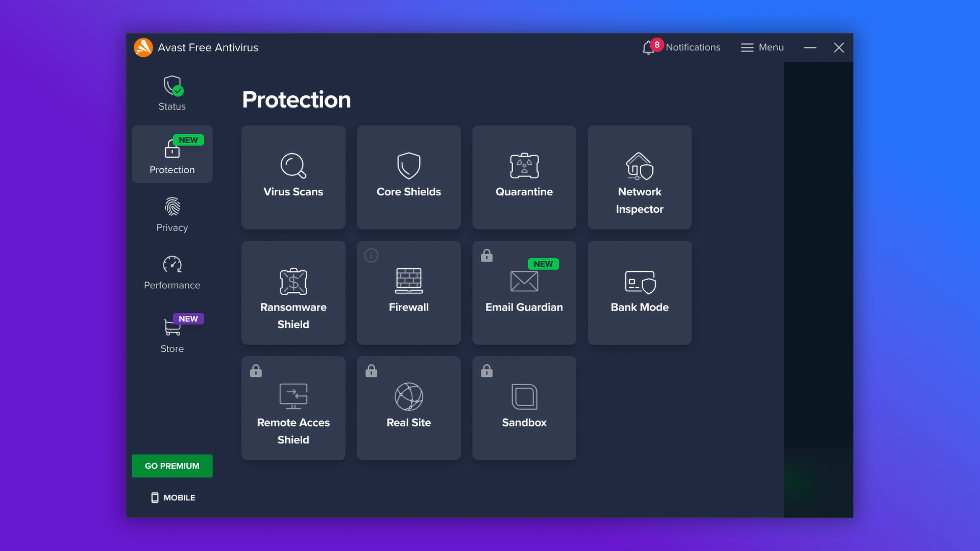Click the lock icon on Sandbox
The image size is (980, 551).
(x=486, y=370)
